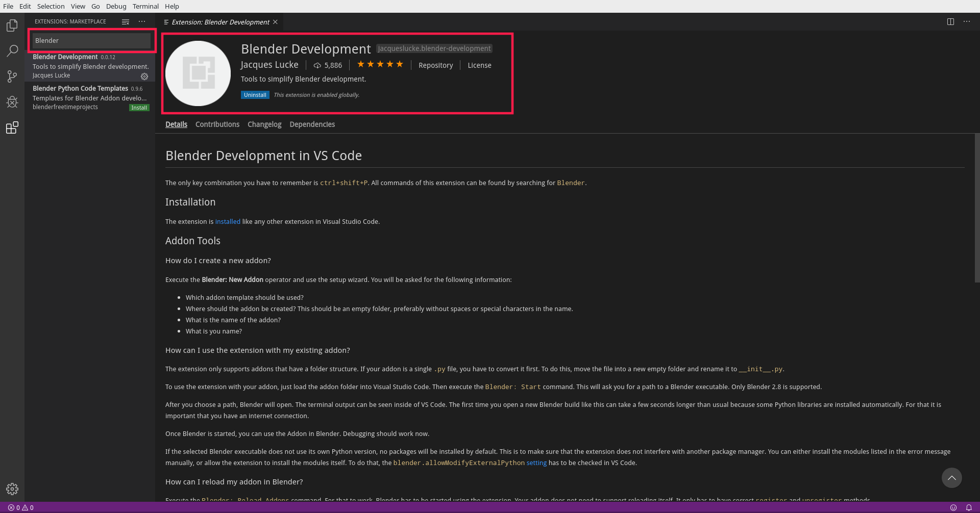Click the 'Installation' heading

coord(190,202)
